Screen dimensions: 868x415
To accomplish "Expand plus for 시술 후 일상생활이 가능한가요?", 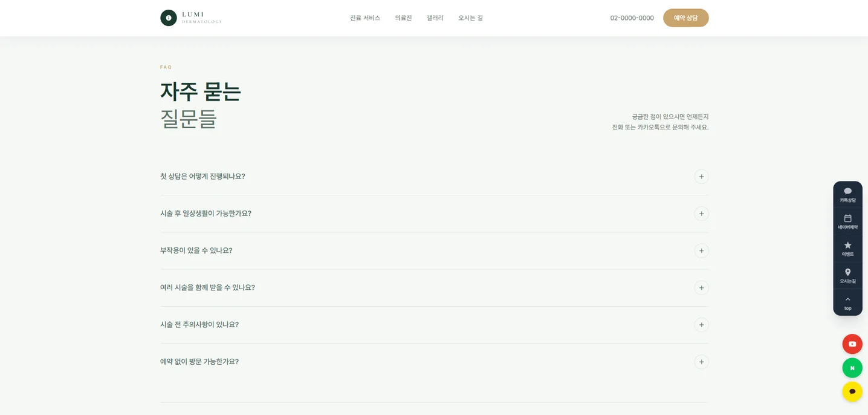I will tap(701, 214).
